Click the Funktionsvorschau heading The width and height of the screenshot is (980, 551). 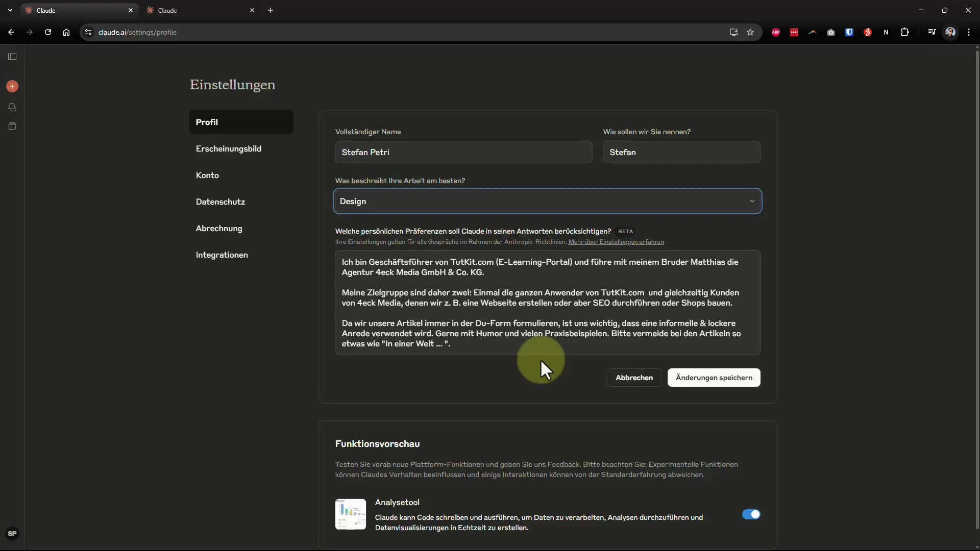click(x=377, y=444)
